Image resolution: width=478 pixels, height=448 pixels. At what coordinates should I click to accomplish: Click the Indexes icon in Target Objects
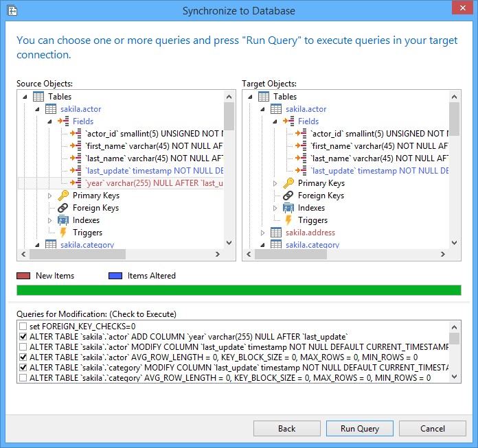288,208
